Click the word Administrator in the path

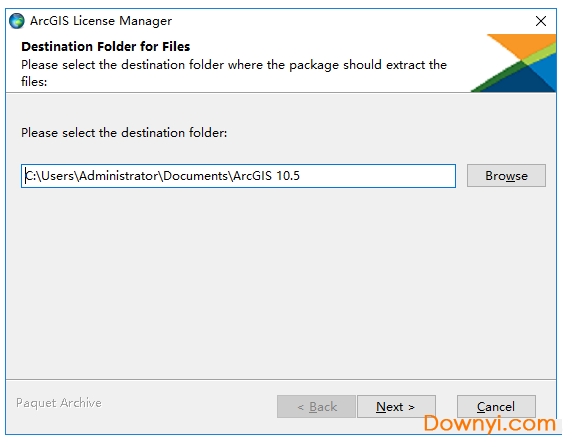[x=118, y=176]
